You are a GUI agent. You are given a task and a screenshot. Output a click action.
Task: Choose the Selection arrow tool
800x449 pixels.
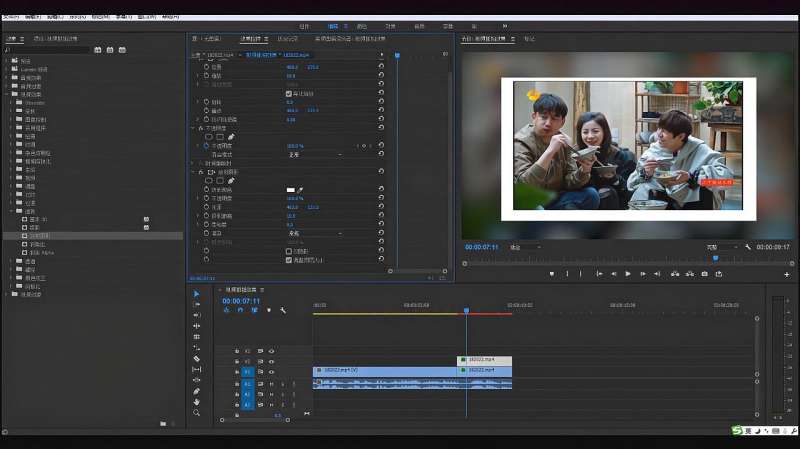[x=197, y=293]
